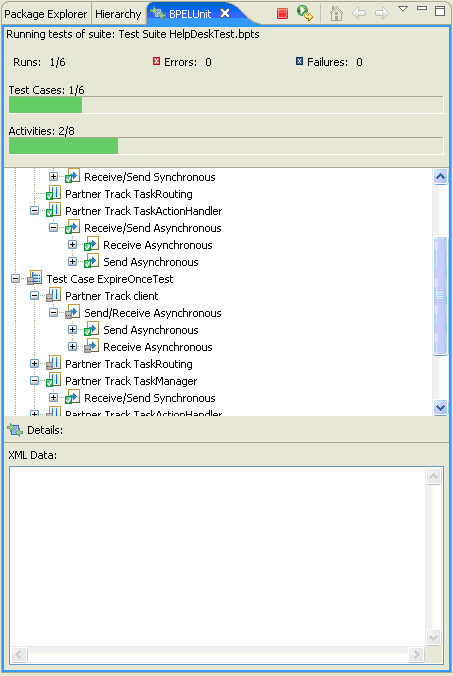Switch to the Hierarchy tab
This screenshot has height=676, width=453.
pos(118,14)
